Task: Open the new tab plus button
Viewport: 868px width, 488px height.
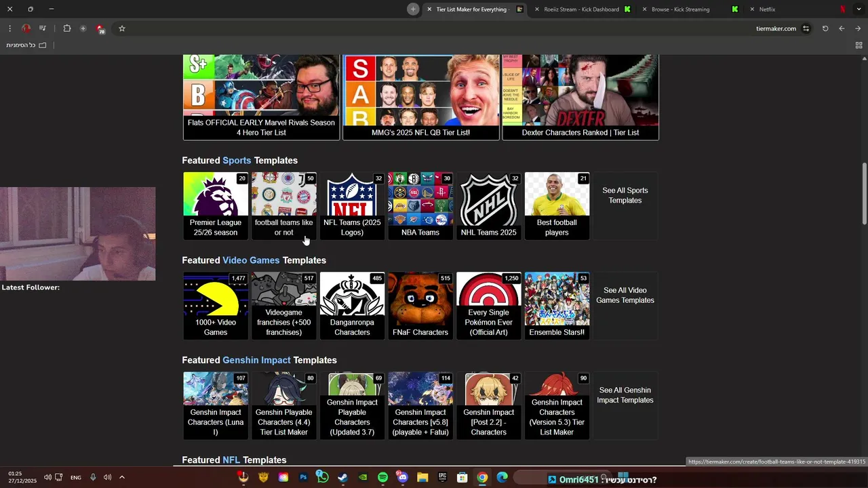Action: click(x=413, y=9)
